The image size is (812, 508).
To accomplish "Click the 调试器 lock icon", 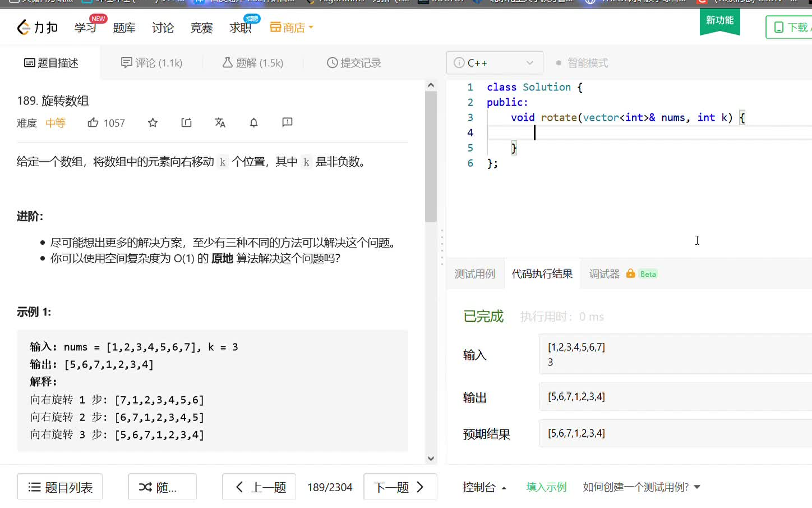I will click(x=630, y=273).
